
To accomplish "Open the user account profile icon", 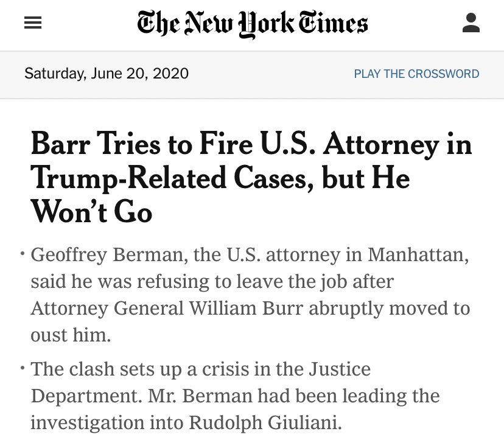I will coord(471,23).
